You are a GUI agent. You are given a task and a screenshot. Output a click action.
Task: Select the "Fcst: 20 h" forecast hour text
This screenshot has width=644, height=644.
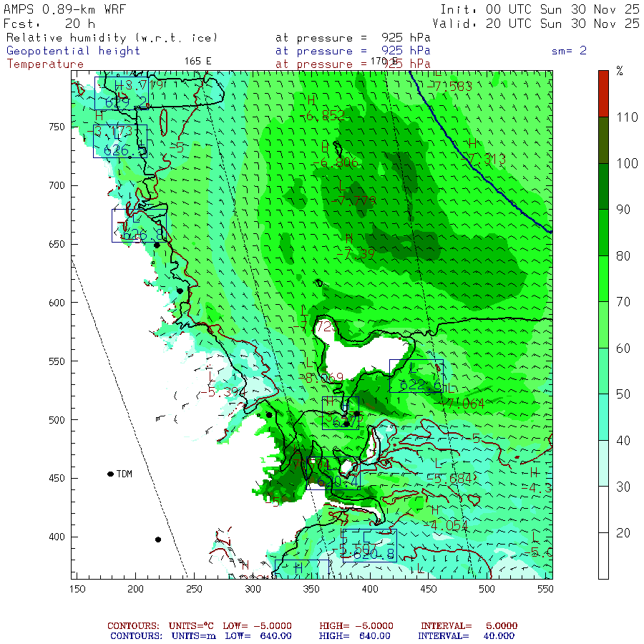(x=49, y=24)
